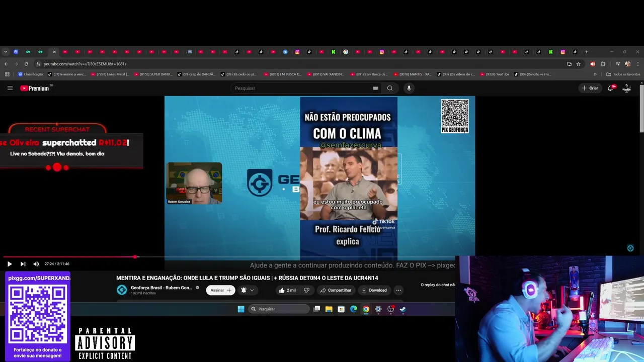Open the '(8159) SUPER XAND...' bookmark
Screen dimensions: 644x362
[153, 74]
